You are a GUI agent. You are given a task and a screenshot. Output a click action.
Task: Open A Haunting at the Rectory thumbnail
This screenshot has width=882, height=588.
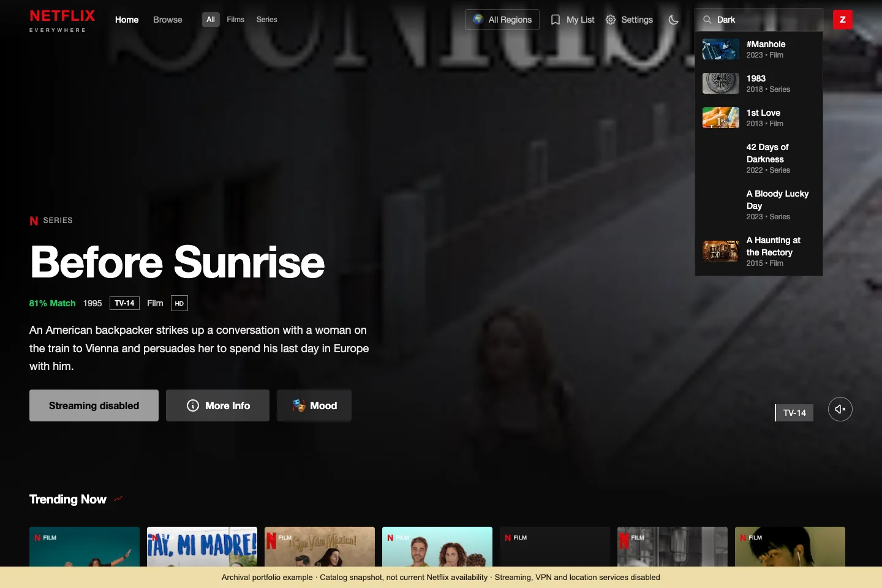[x=721, y=251]
